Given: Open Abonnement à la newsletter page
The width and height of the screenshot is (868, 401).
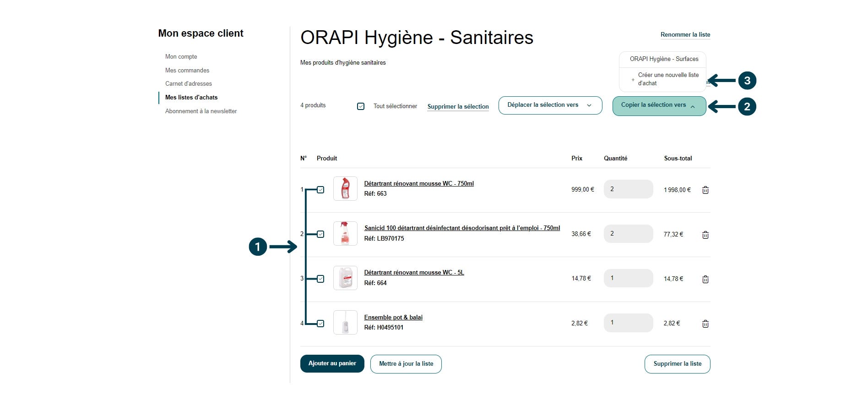Looking at the screenshot, I should pos(201,111).
